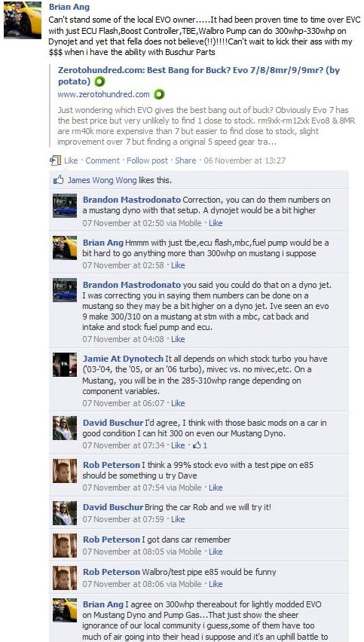Viewport: 364px width, 642px height.
Task: Like David Buschur's 'Bring the car Rob' comment
Action: [178, 518]
